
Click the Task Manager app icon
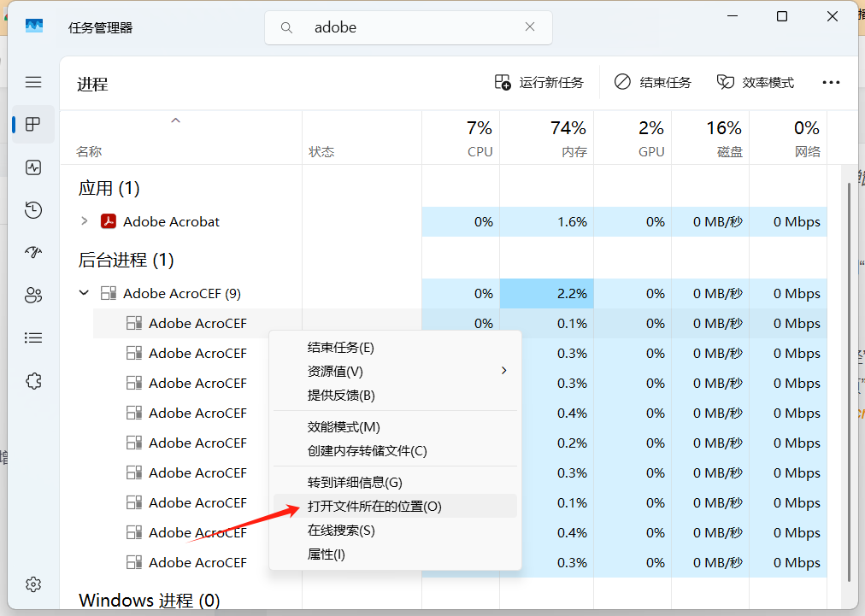coord(34,26)
